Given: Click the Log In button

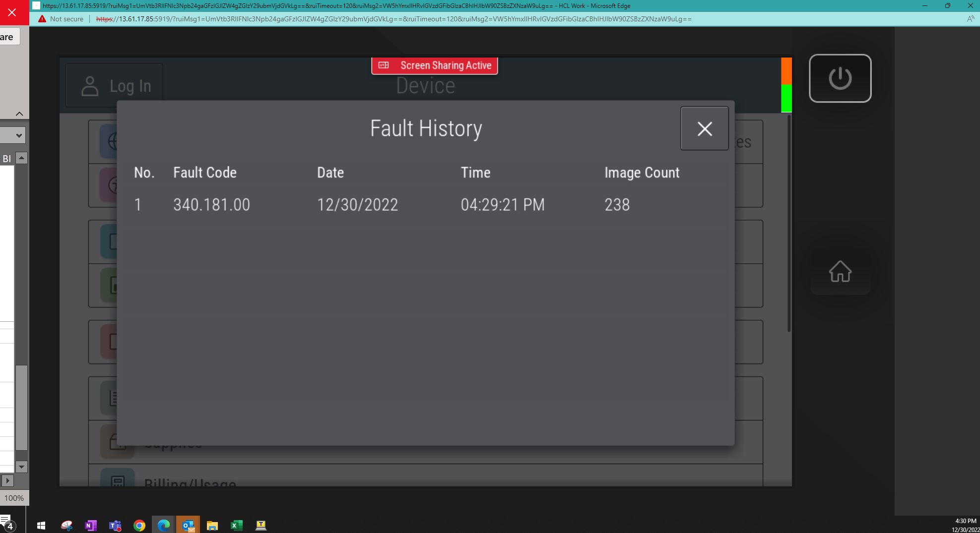Looking at the screenshot, I should (x=114, y=86).
